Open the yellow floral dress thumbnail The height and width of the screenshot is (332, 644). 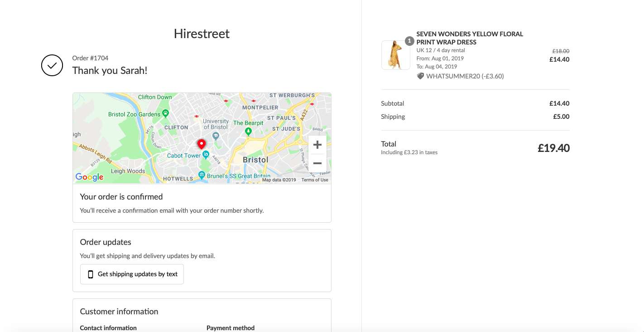396,55
